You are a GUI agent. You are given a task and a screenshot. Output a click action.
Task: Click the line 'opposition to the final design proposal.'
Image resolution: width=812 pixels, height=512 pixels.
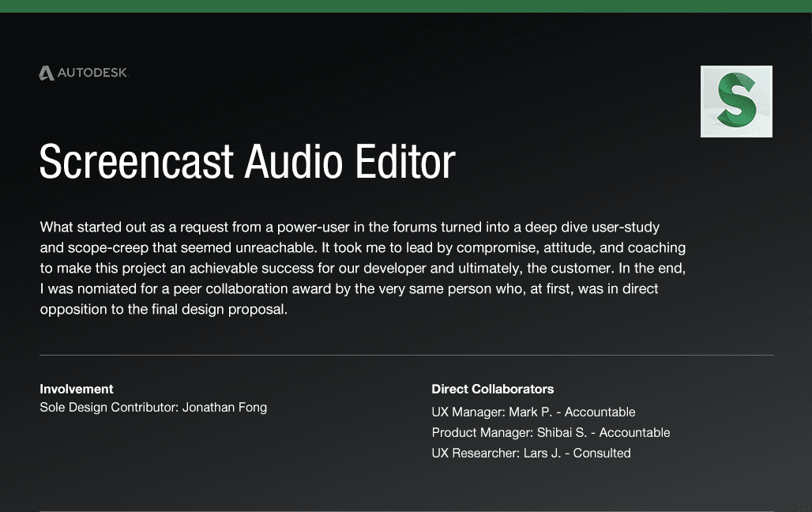tap(164, 310)
